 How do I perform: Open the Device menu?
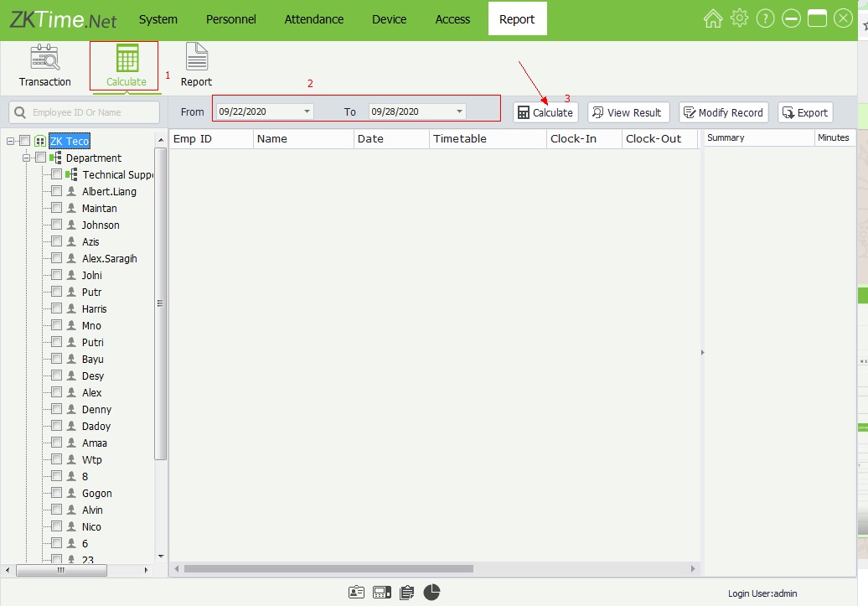(389, 18)
